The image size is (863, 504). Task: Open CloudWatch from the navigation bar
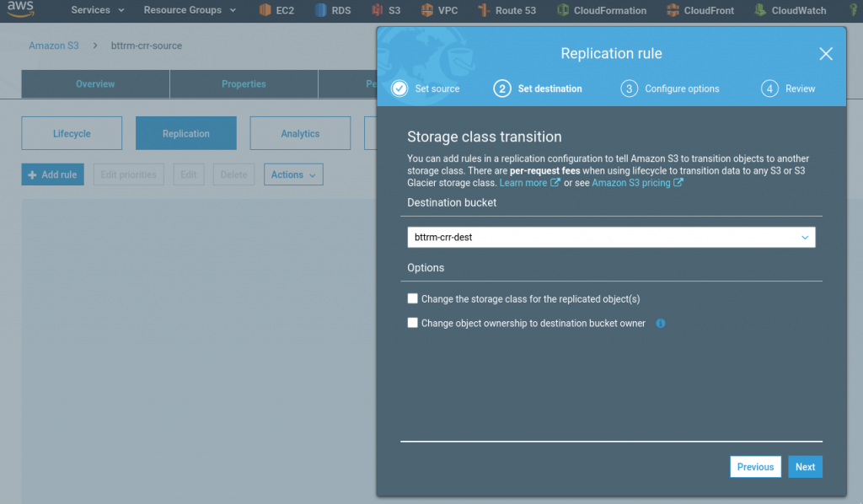pos(790,10)
